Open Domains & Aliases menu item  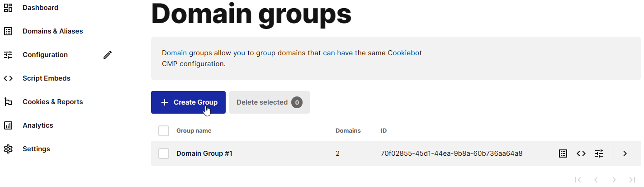(x=53, y=31)
